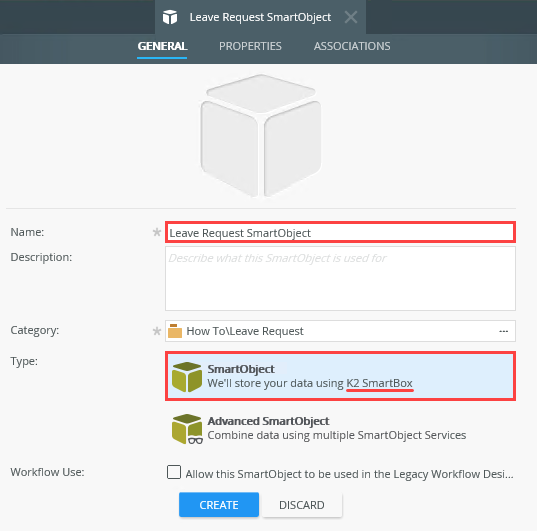Switch to the GENERAL tab
The height and width of the screenshot is (531, 537).
(x=162, y=46)
